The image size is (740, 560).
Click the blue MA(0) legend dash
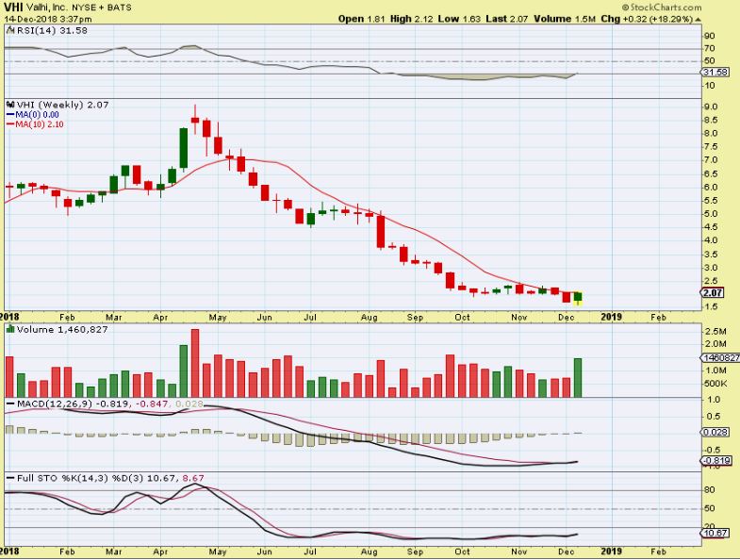(x=10, y=115)
